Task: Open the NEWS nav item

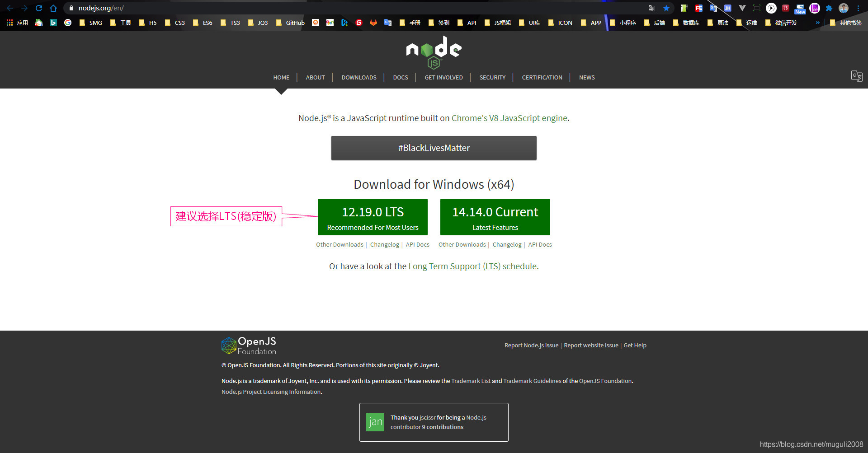Action: (x=587, y=78)
